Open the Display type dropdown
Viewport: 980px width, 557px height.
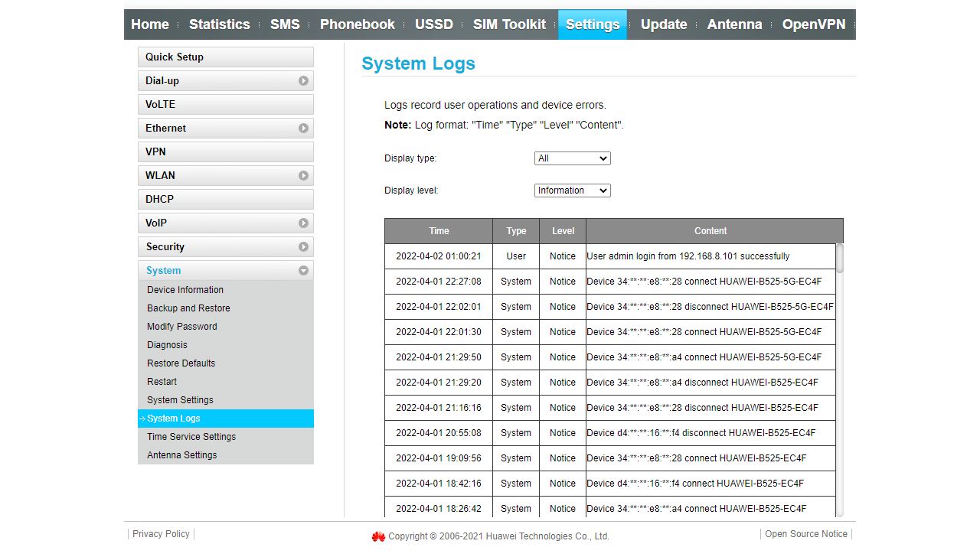tap(572, 158)
